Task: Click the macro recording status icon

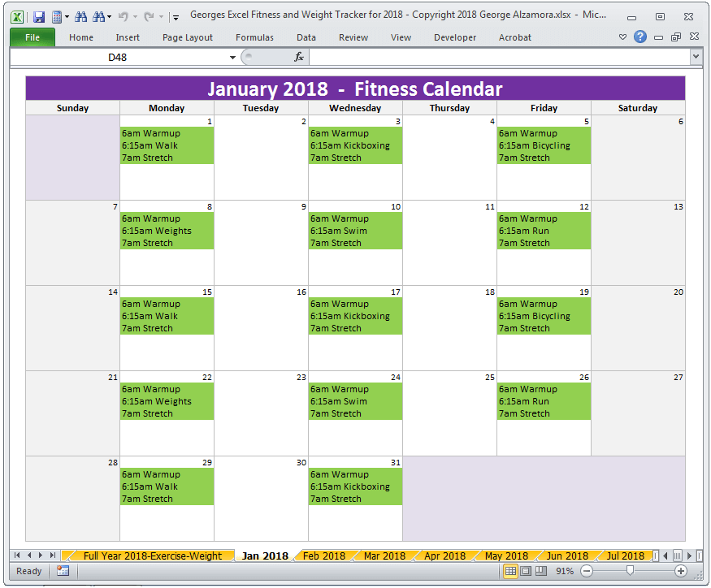Action: (x=63, y=571)
